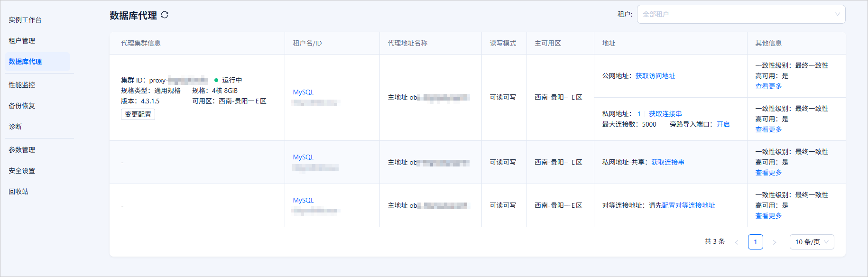Open the 10 条/页 page size dropdown

click(x=812, y=242)
